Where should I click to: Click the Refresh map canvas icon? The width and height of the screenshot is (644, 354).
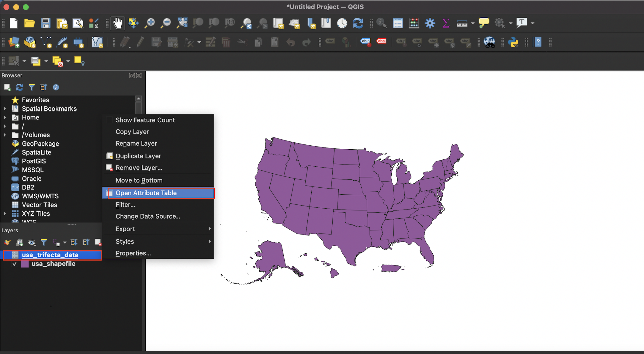pos(358,23)
